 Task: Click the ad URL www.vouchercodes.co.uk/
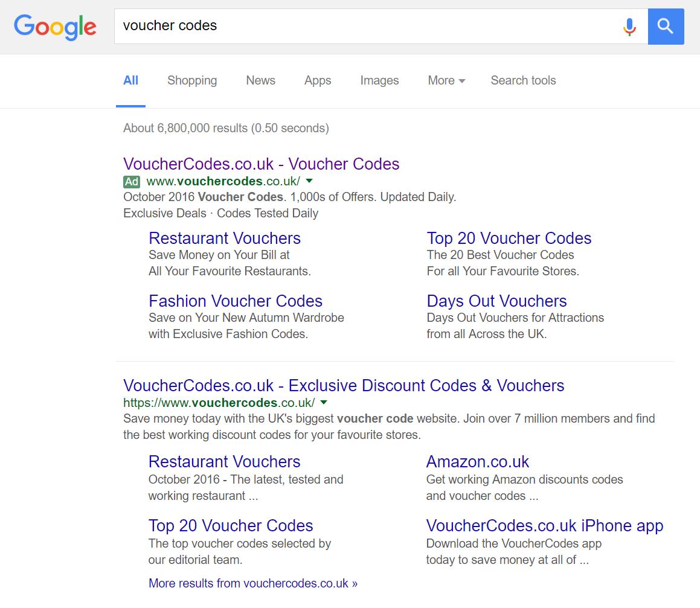[223, 181]
